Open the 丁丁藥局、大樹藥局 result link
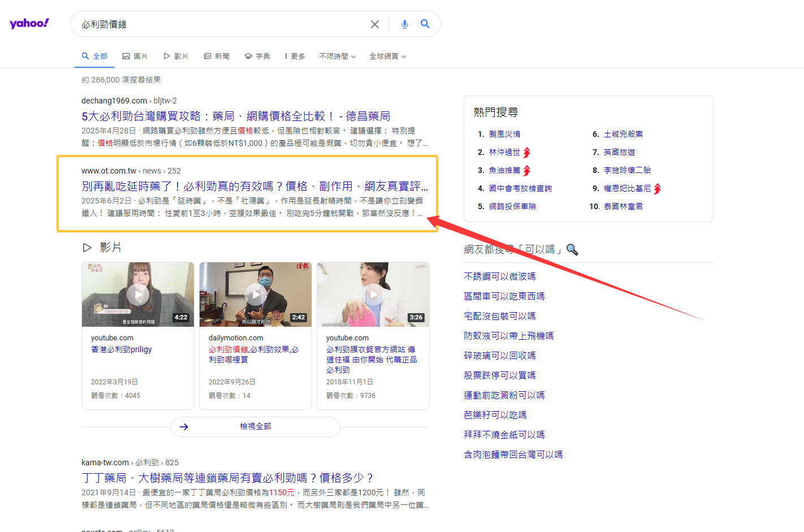 (x=227, y=478)
